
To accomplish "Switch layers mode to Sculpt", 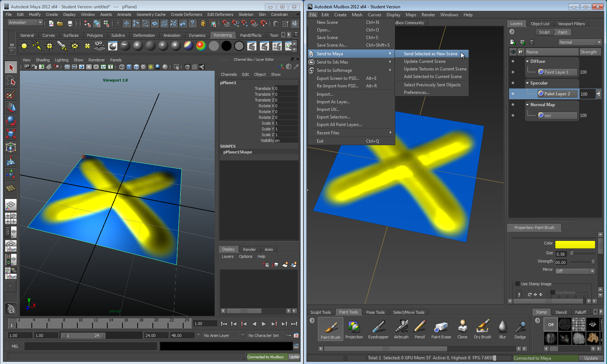I will (x=544, y=32).
